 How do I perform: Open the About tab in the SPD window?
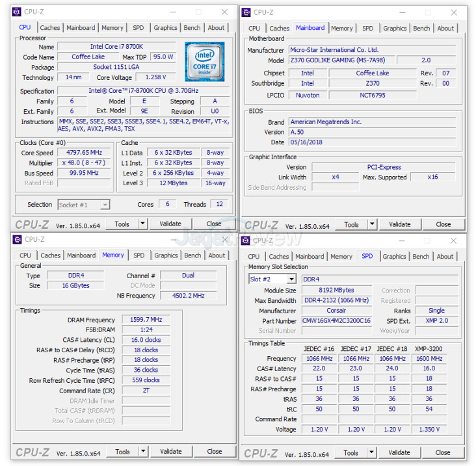pos(445,257)
